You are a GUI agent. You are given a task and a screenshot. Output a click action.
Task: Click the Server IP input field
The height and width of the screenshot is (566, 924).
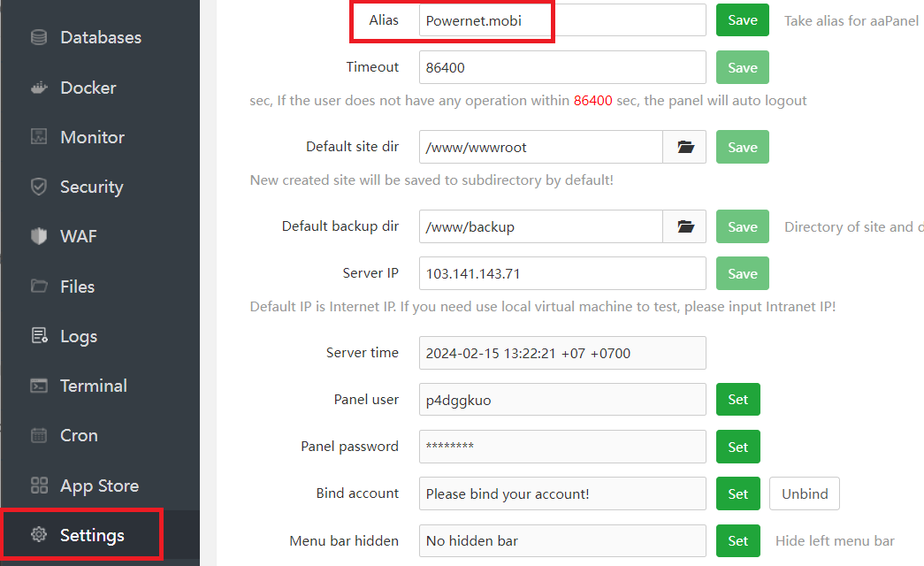click(562, 273)
